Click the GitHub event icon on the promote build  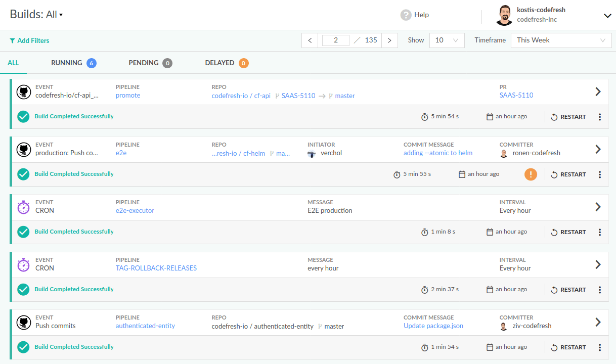click(x=23, y=92)
